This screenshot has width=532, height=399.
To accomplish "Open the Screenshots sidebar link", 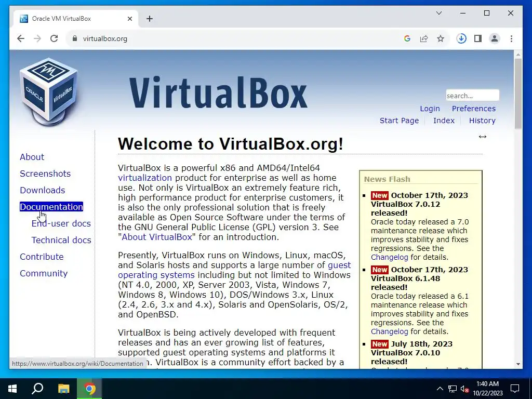I will [45, 174].
